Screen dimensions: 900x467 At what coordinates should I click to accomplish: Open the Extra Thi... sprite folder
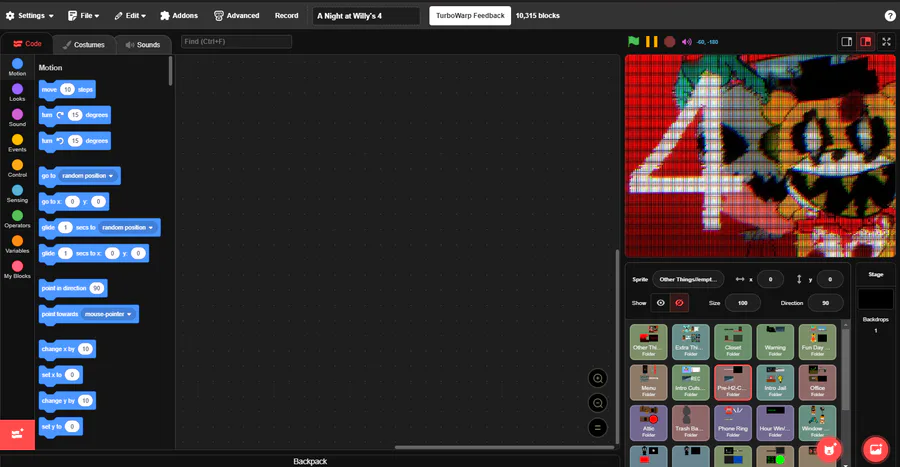(690, 342)
